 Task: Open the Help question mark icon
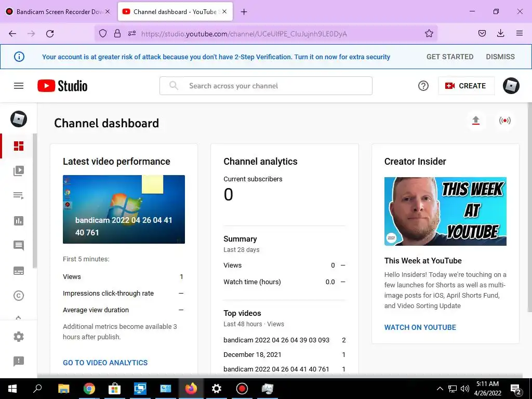click(423, 86)
